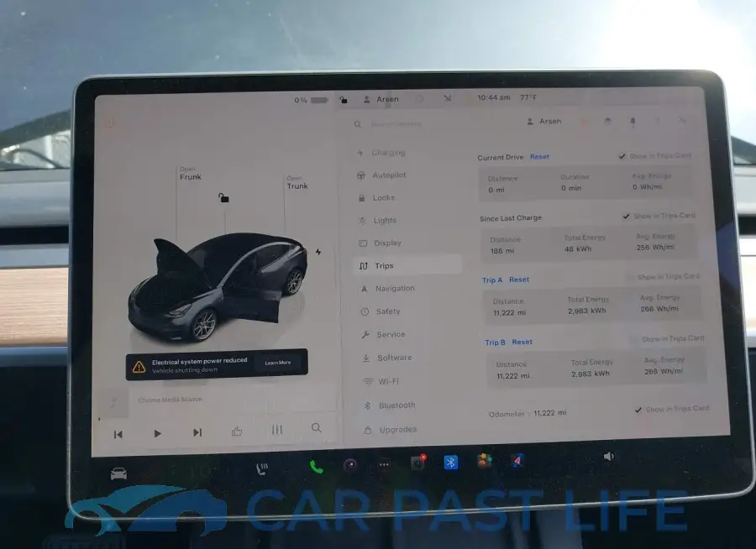This screenshot has width=756, height=549.
Task: Open the Toybox app icon
Action: tap(485, 461)
